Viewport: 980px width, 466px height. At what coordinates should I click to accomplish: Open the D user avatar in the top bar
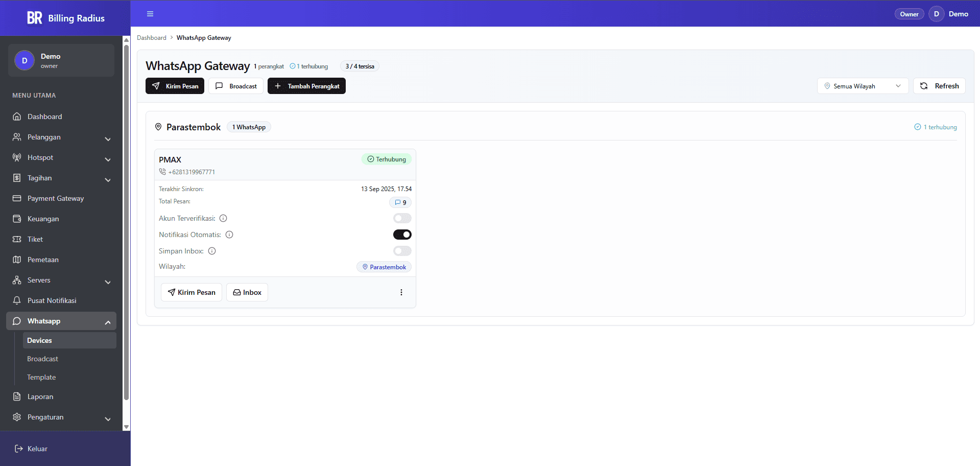pyautogui.click(x=936, y=14)
